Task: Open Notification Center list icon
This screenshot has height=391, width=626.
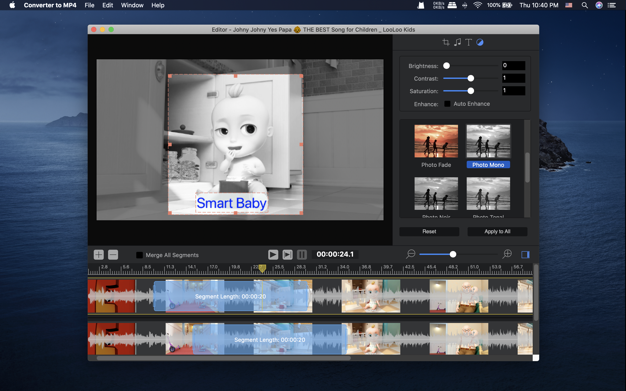Action: point(612,5)
